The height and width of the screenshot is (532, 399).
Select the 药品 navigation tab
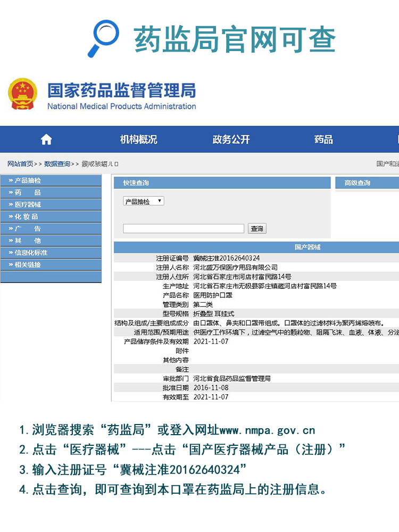click(323, 139)
